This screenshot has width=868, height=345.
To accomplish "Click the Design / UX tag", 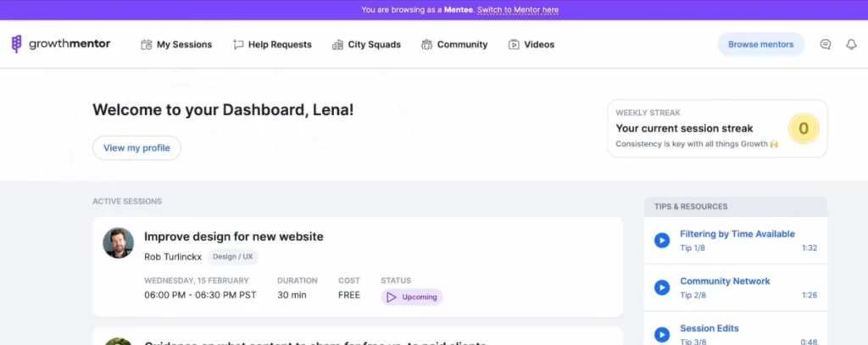I will click(232, 257).
